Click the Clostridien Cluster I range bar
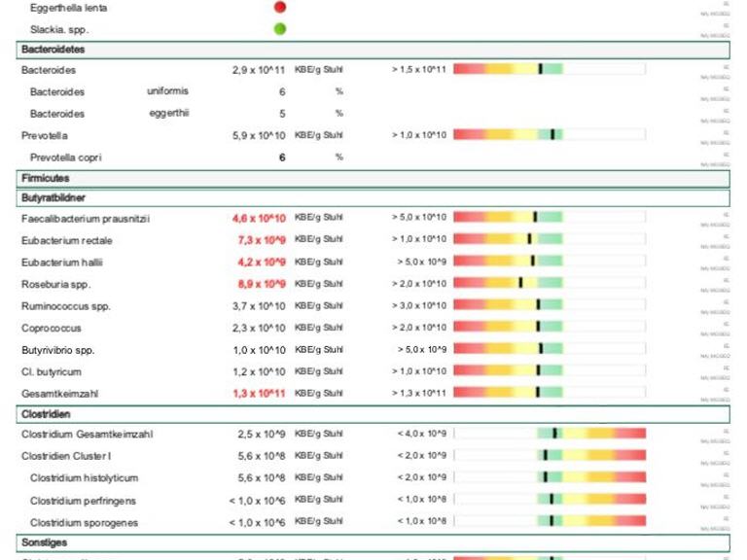This screenshot has width=747, height=560. [550, 455]
